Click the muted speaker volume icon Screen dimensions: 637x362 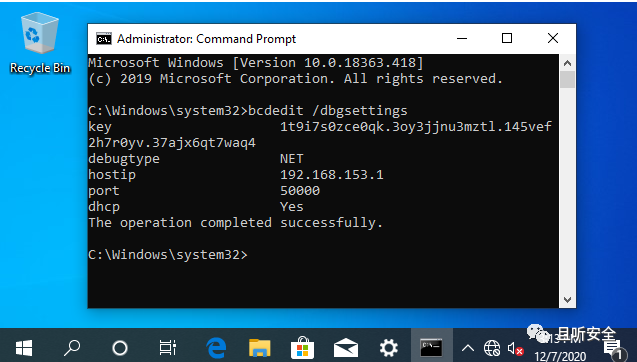[515, 349]
